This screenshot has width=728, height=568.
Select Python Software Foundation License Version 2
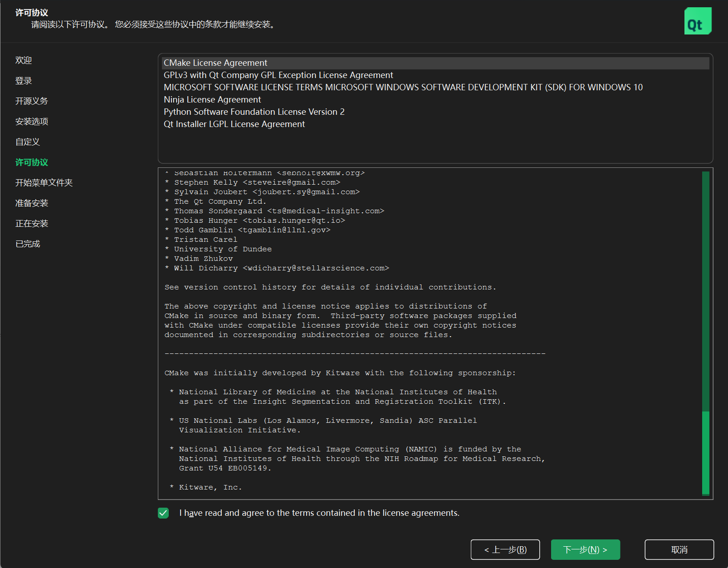[254, 112]
